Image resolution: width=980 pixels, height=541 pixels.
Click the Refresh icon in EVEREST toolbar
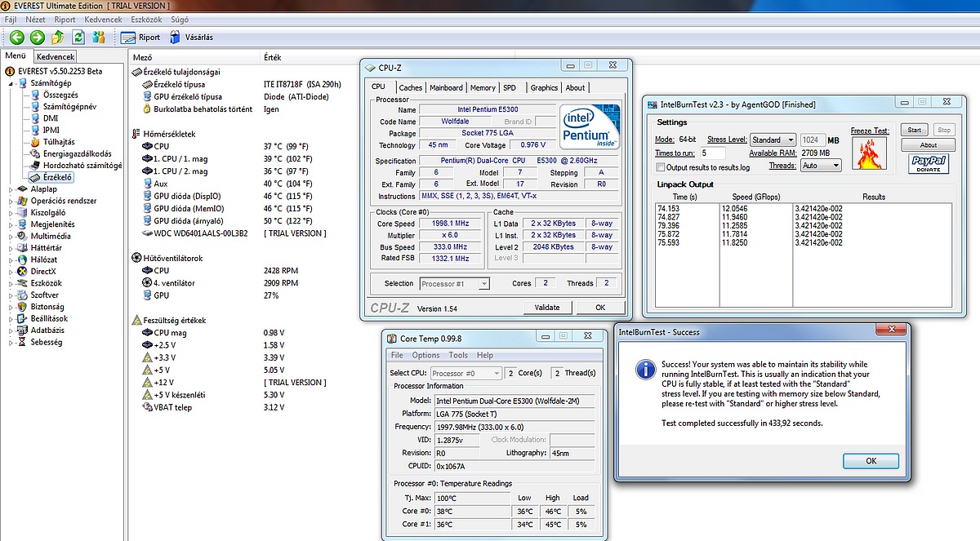point(78,37)
